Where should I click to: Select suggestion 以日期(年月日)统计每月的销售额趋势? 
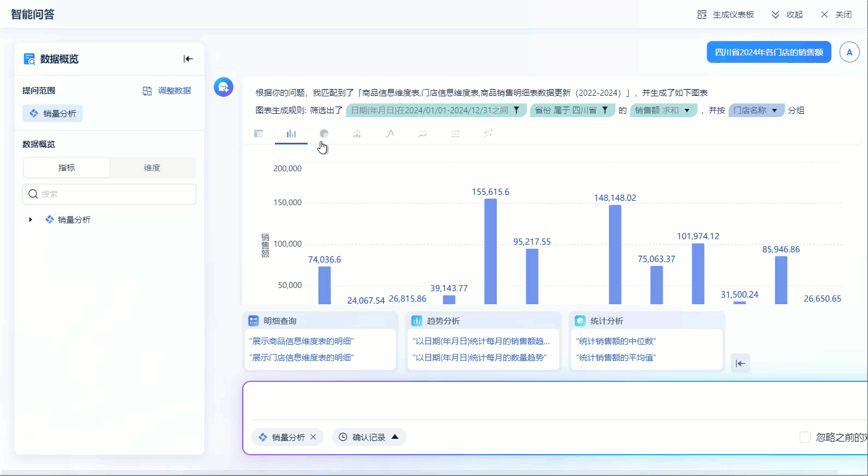[482, 341]
